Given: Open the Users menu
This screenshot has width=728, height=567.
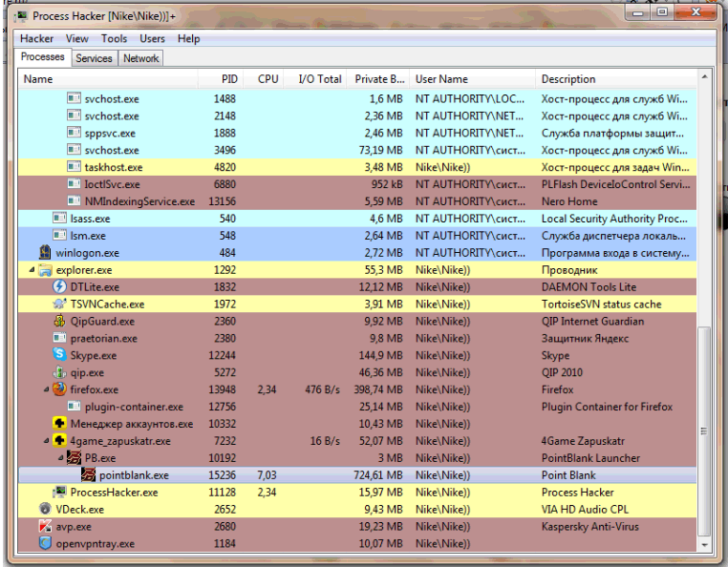Looking at the screenshot, I should (152, 38).
